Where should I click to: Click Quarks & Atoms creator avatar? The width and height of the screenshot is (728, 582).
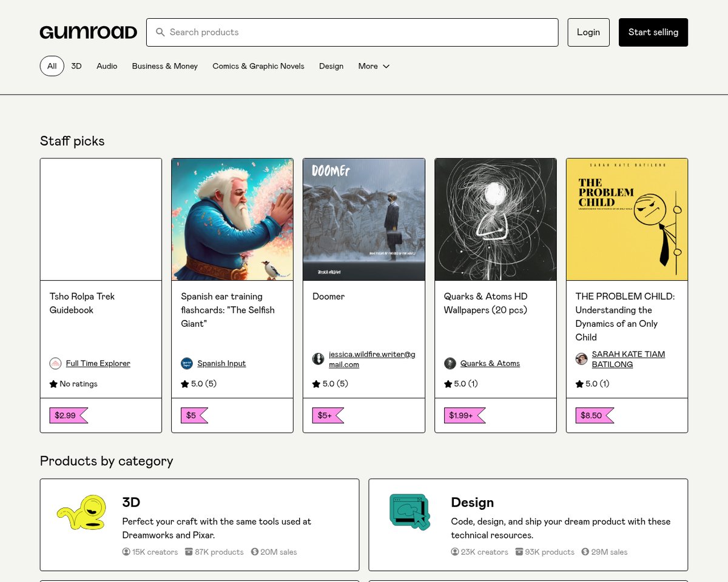450,364
